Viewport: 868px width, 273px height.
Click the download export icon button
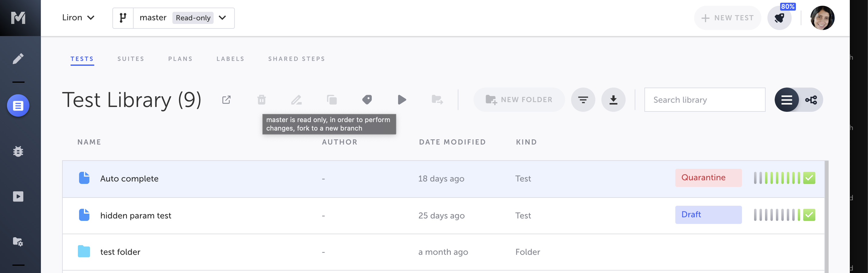tap(613, 100)
